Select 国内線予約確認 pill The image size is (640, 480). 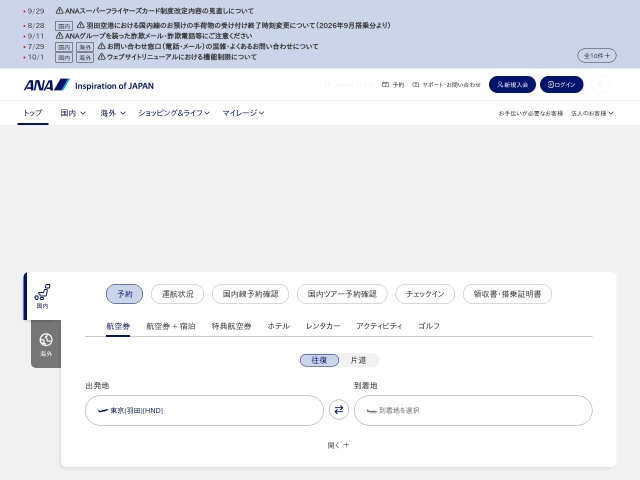(250, 294)
